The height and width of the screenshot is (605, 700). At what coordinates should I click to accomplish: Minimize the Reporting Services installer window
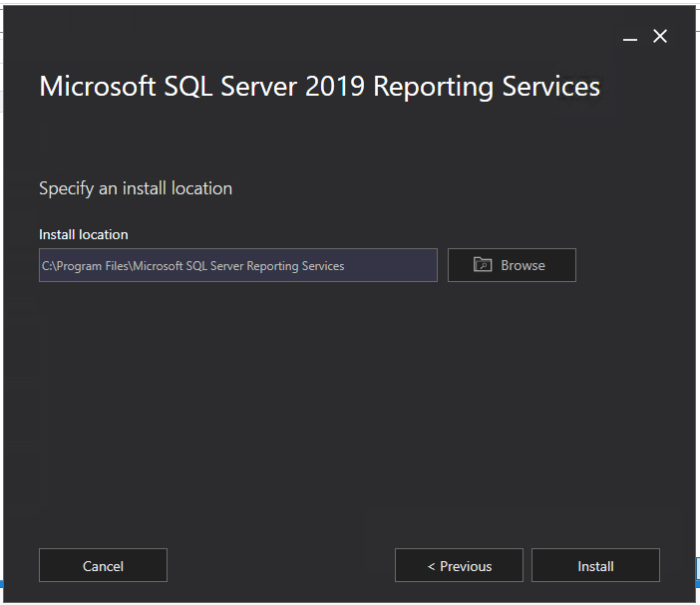[x=629, y=37]
